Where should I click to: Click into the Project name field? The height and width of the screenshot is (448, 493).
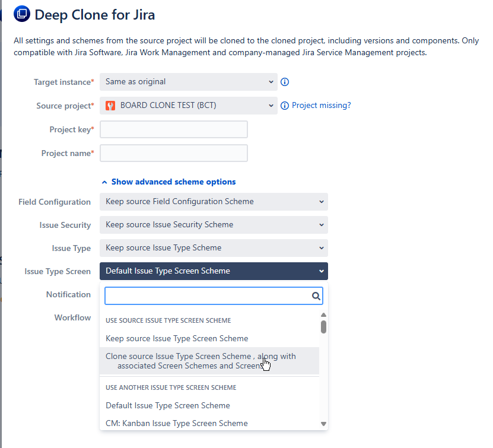[x=174, y=153]
